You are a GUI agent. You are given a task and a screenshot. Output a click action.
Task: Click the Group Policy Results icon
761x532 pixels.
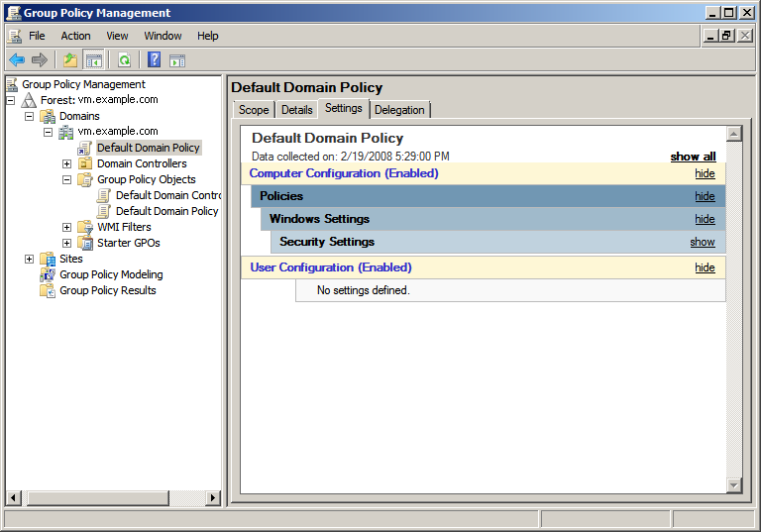pos(48,290)
